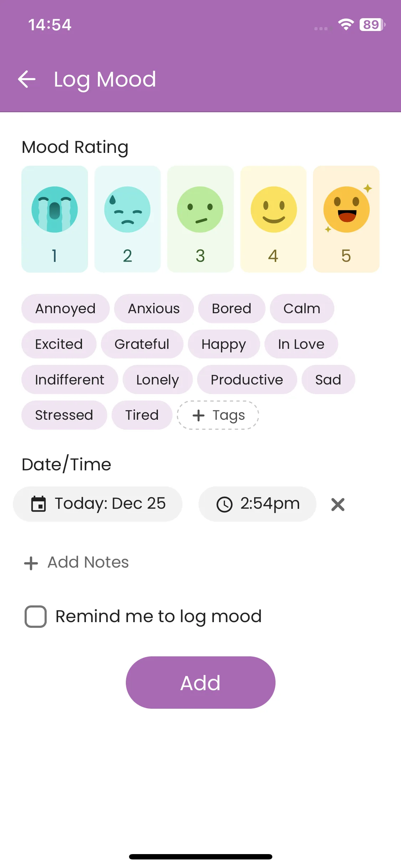Enable the Remind me to log mood checkbox
The image size is (401, 868).
click(36, 616)
